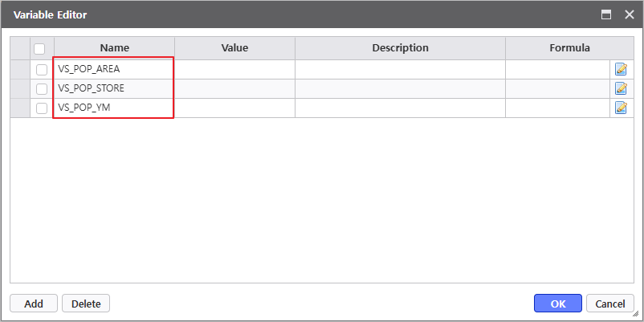
Task: Select the VS_POP_AREA name cell
Action: tap(113, 69)
